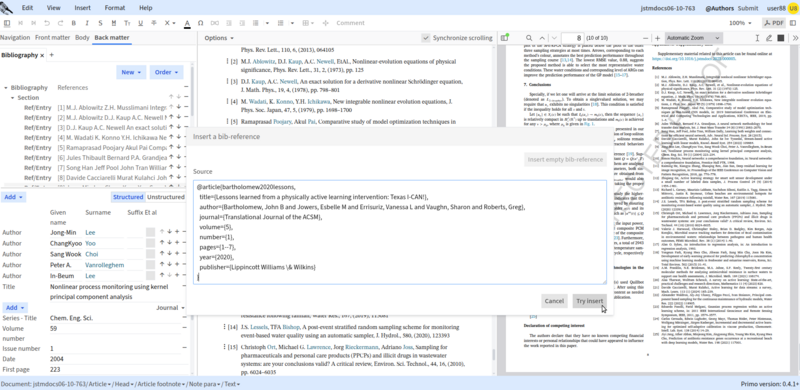This screenshot has height=390, width=800.
Task: Click the Submit link in header
Action: pyautogui.click(x=748, y=8)
